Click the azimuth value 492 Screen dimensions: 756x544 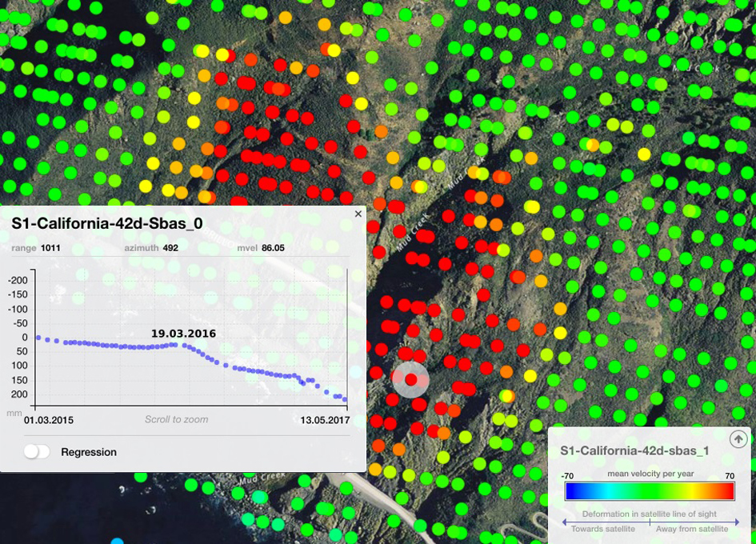[x=170, y=248]
